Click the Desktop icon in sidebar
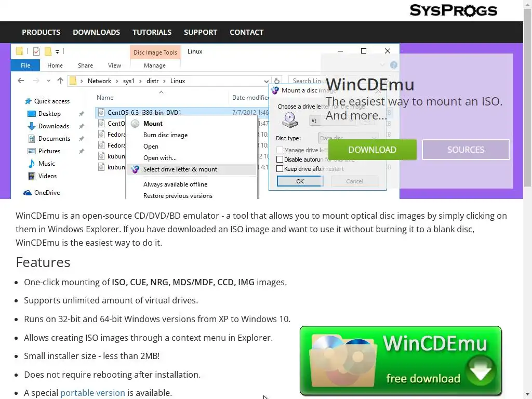This screenshot has width=532, height=399. click(x=32, y=114)
